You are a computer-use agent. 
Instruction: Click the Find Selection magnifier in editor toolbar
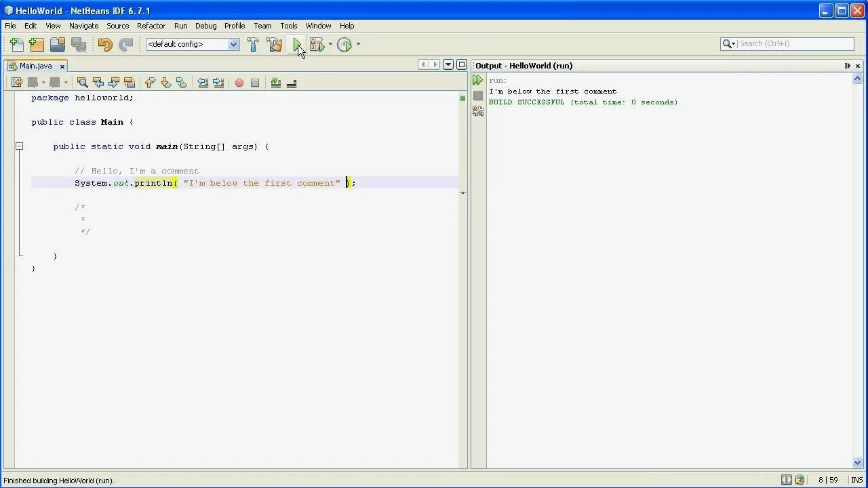click(83, 83)
